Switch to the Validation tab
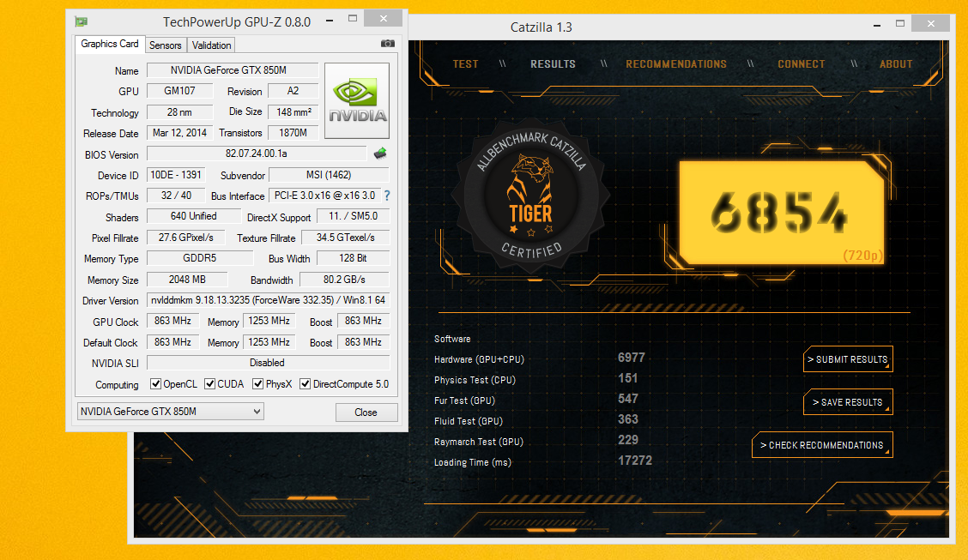 coord(211,45)
